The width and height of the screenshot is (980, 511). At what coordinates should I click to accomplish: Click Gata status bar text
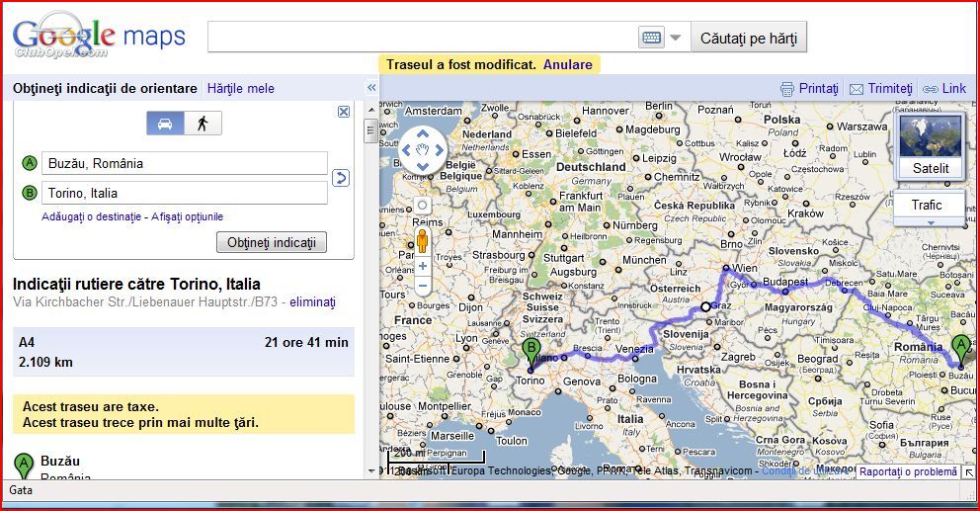click(21, 489)
